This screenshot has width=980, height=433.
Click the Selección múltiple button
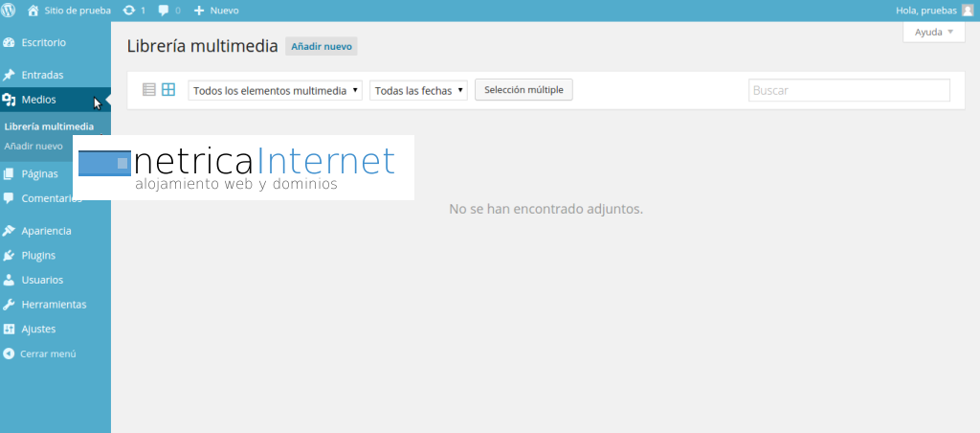(x=523, y=89)
